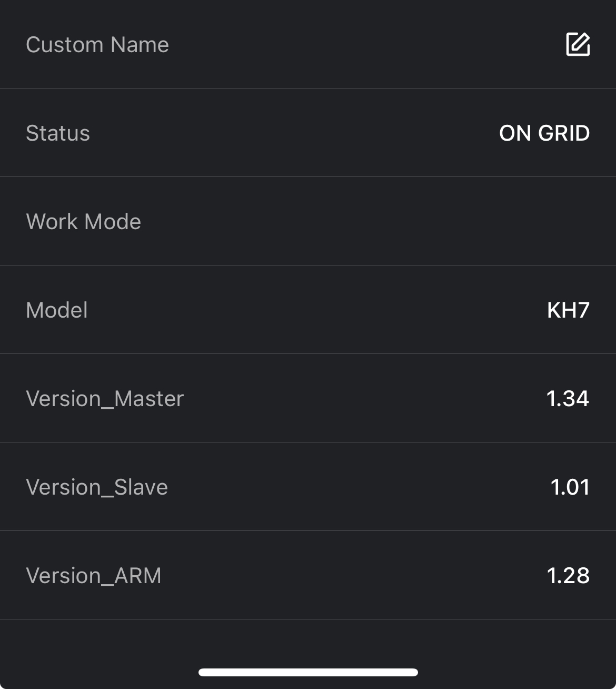This screenshot has height=689, width=616.
Task: Click the Version_ARM label
Action: click(x=94, y=576)
